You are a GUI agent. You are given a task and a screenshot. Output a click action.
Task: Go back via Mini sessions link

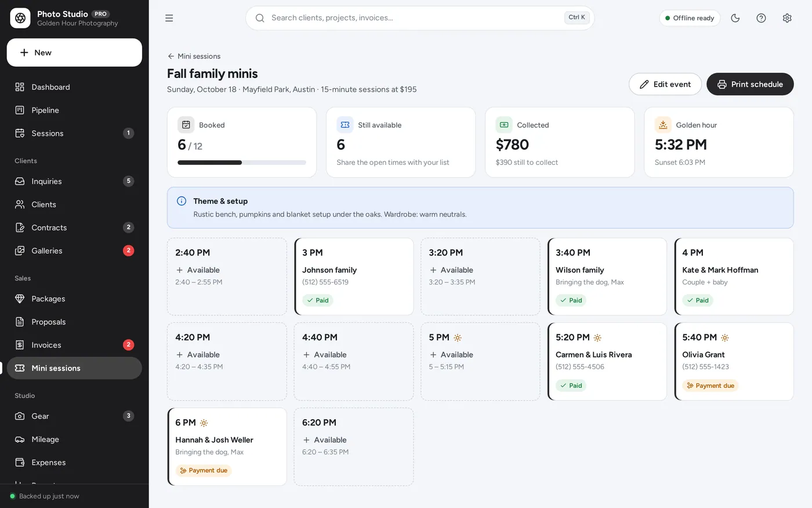pos(194,56)
